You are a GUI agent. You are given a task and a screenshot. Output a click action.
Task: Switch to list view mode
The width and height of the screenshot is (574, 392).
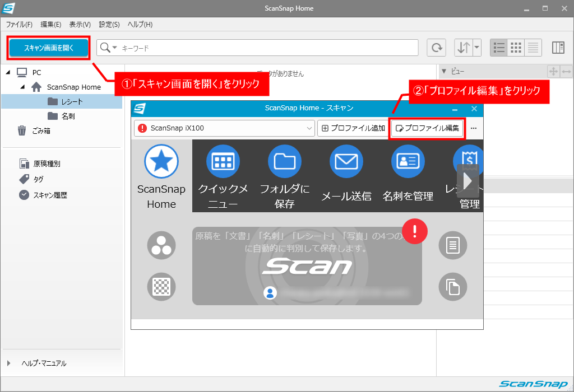pos(498,48)
